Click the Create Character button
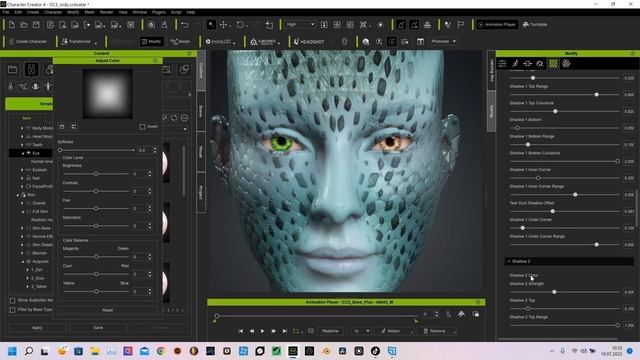This screenshot has width=640, height=360. [28, 42]
